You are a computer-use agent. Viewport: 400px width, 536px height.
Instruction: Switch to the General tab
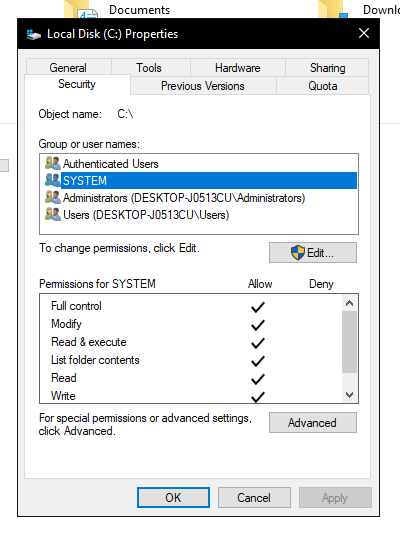68,67
